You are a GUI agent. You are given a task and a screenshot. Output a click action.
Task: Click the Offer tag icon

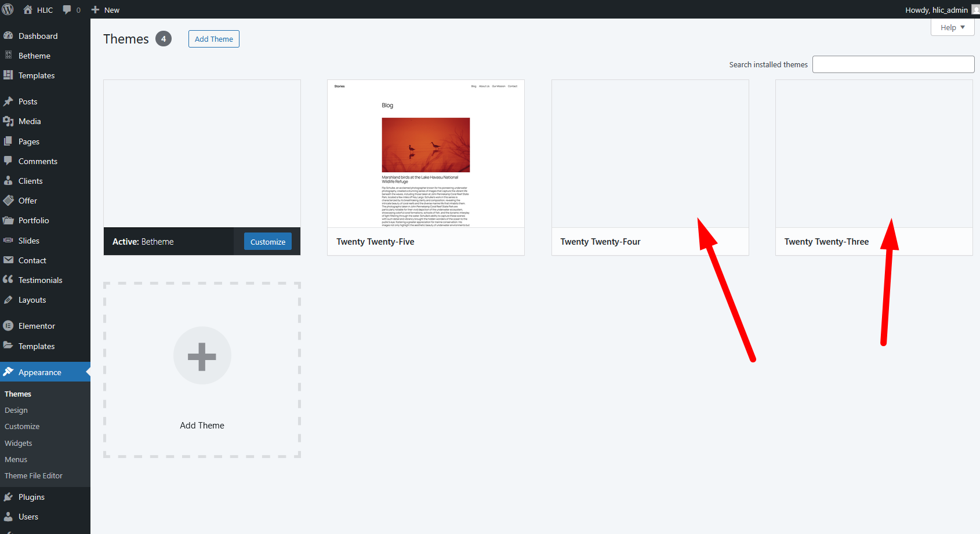click(8, 201)
